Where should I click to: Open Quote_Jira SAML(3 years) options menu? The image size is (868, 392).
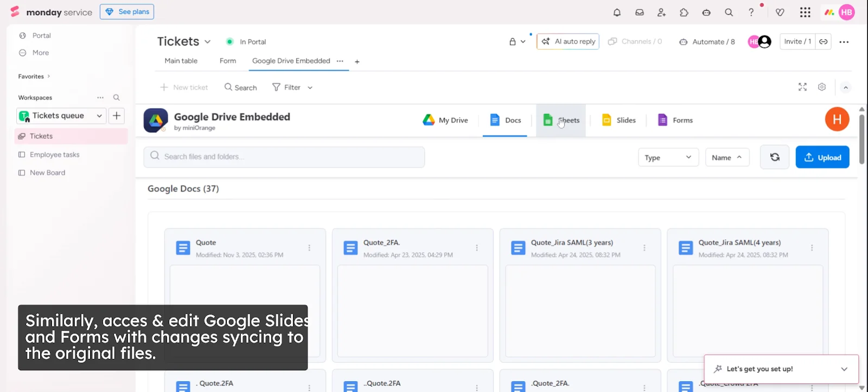point(644,248)
